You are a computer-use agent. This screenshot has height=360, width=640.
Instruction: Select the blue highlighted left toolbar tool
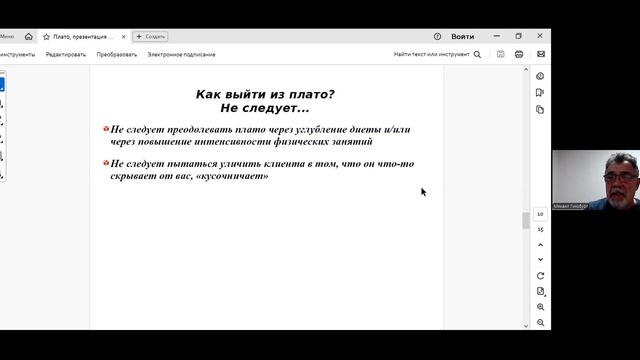point(2,84)
